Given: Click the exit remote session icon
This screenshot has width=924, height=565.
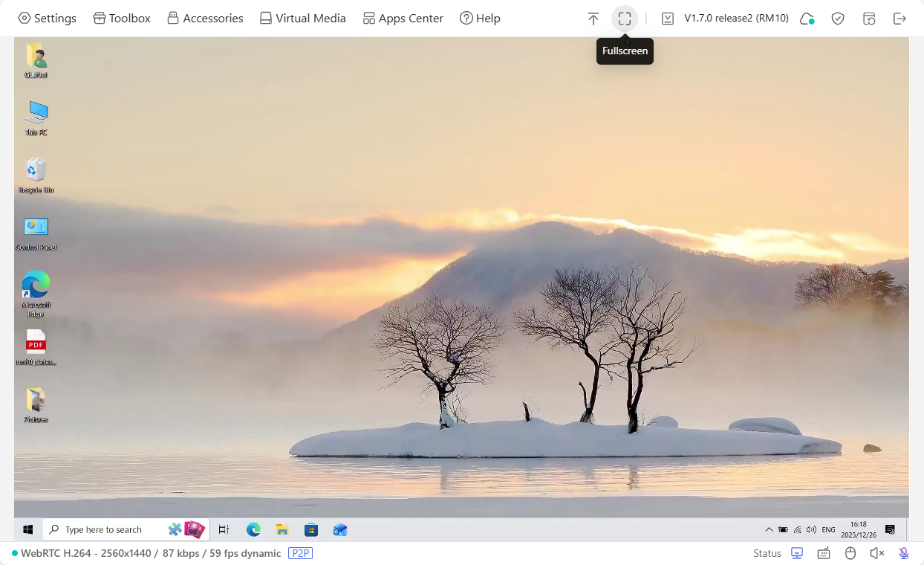Looking at the screenshot, I should [x=899, y=18].
